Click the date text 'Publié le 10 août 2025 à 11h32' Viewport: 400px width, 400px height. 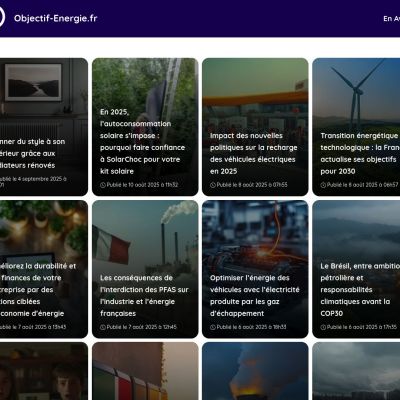(142, 185)
